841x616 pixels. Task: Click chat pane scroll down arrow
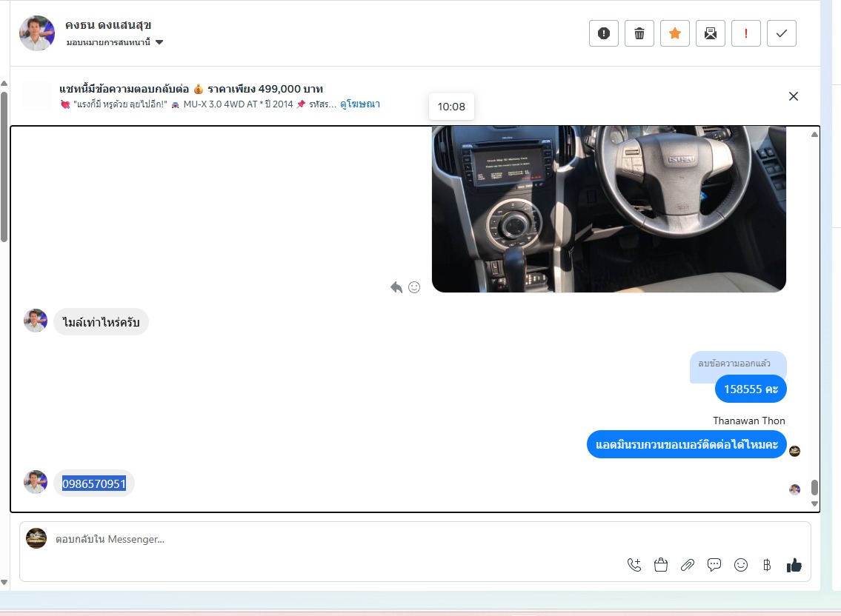[x=815, y=504]
